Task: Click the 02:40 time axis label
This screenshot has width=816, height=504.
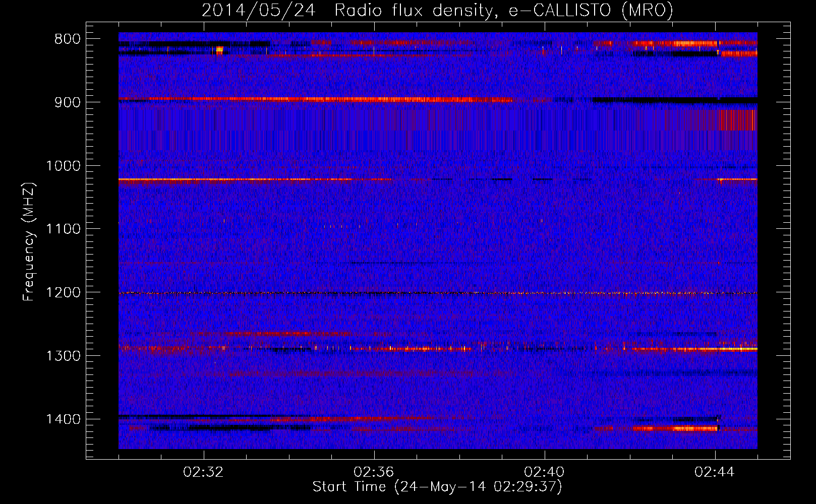Action: click(545, 472)
